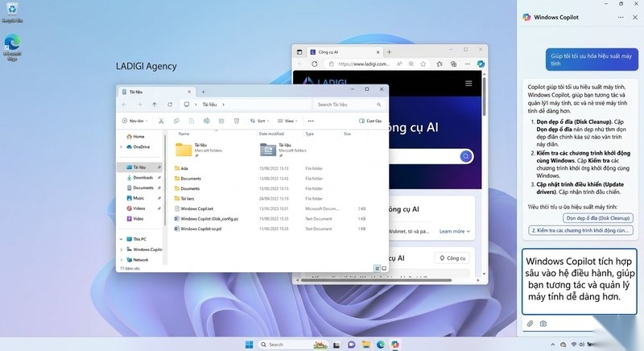This screenshot has height=351, width=644.
Task: Click Dọn dẹp ổ đĩa (Disk Cleanup) suggestion
Action: coord(597,218)
